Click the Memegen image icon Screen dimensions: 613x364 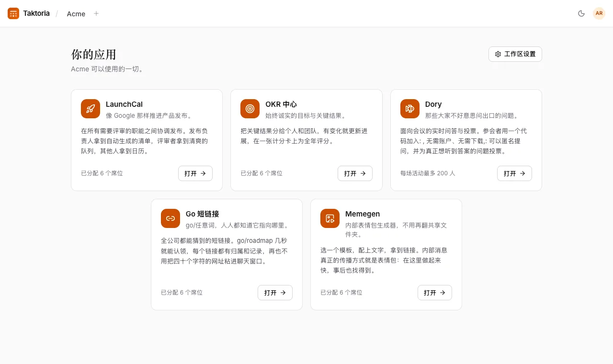tap(330, 218)
